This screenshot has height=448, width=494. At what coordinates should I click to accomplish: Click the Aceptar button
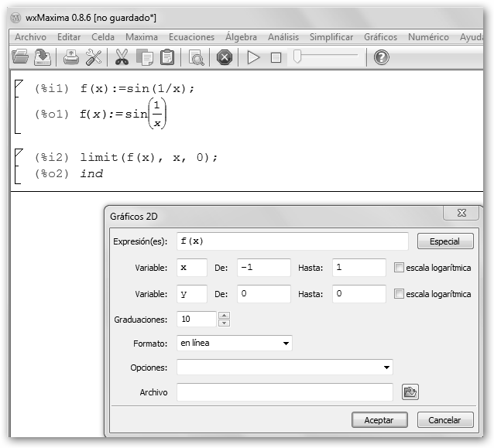point(373,420)
